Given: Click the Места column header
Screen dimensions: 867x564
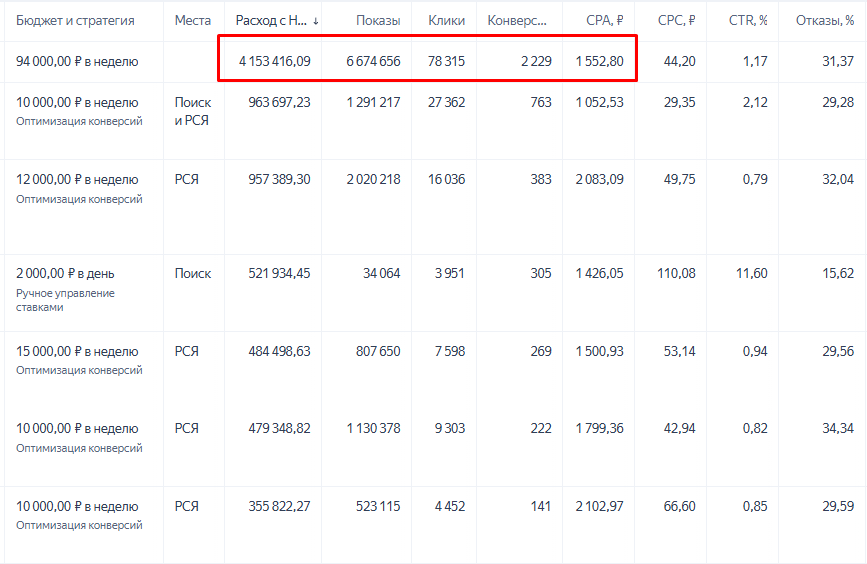Looking at the screenshot, I should [x=192, y=20].
